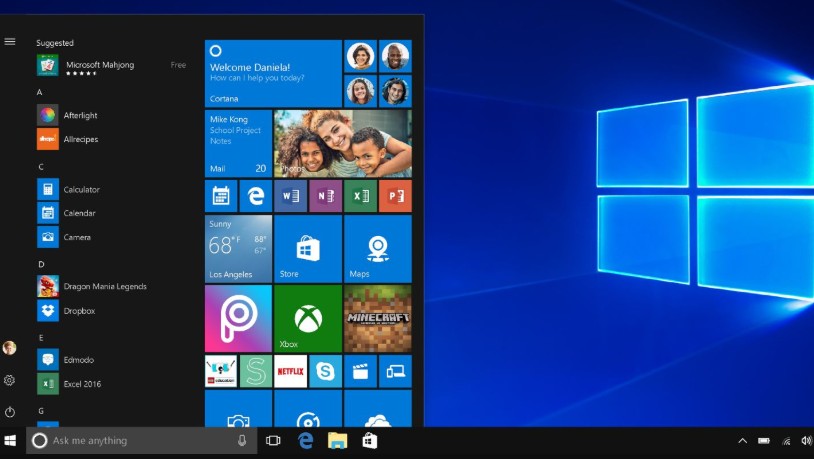Jump to letter E section header
814x459 pixels.
pos(40,338)
